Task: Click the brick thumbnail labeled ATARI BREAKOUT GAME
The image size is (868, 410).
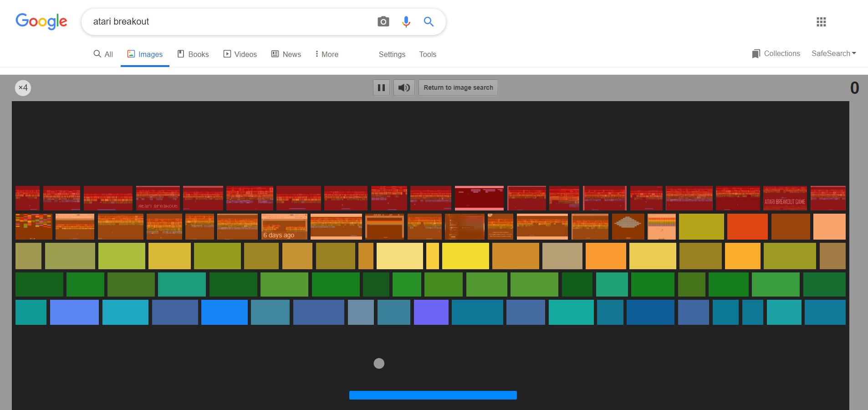Action: (x=785, y=198)
